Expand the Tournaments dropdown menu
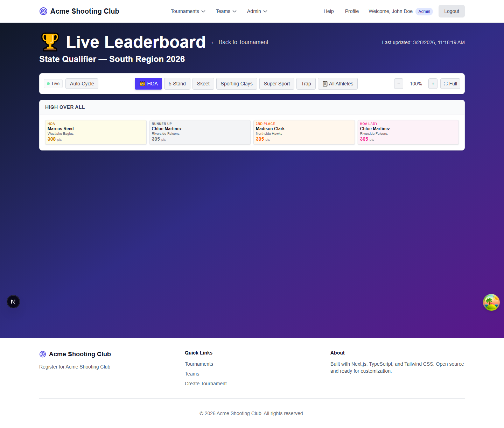504x428 pixels. (188, 11)
